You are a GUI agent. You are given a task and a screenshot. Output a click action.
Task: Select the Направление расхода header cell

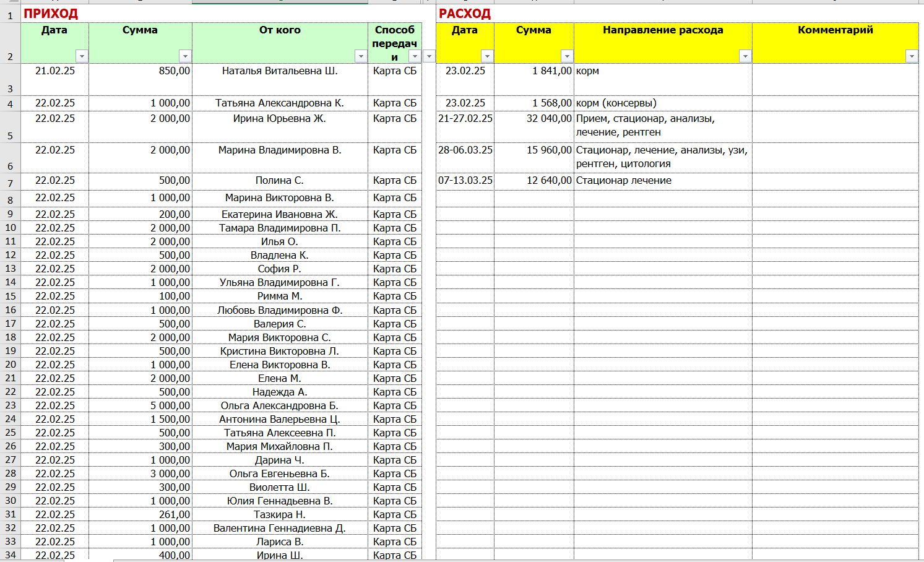click(663, 43)
